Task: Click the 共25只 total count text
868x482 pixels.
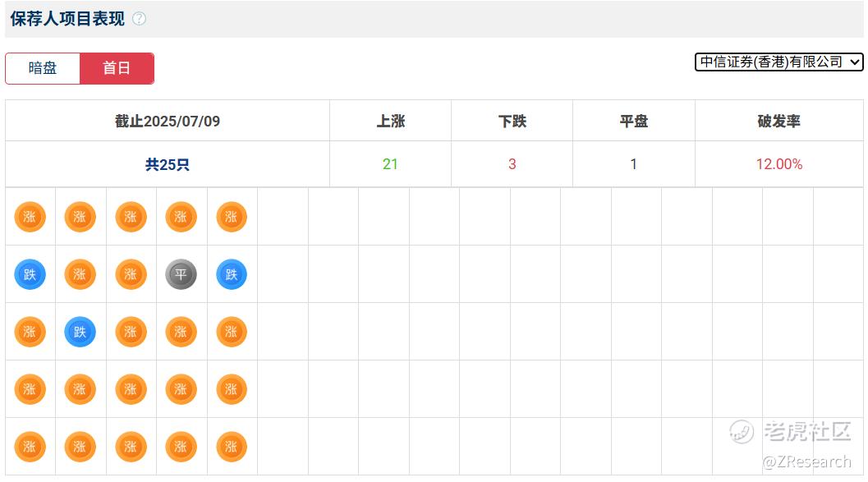Action: (x=168, y=164)
